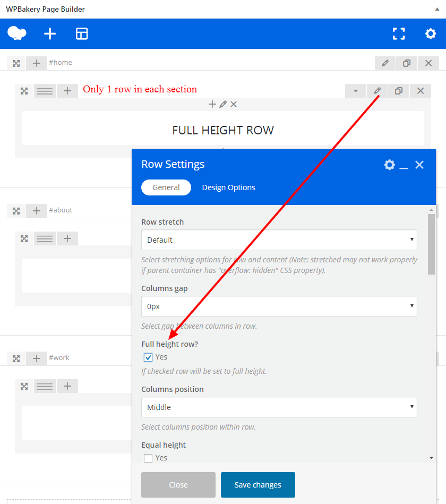
Task: Click the Save changes button
Action: 258,485
